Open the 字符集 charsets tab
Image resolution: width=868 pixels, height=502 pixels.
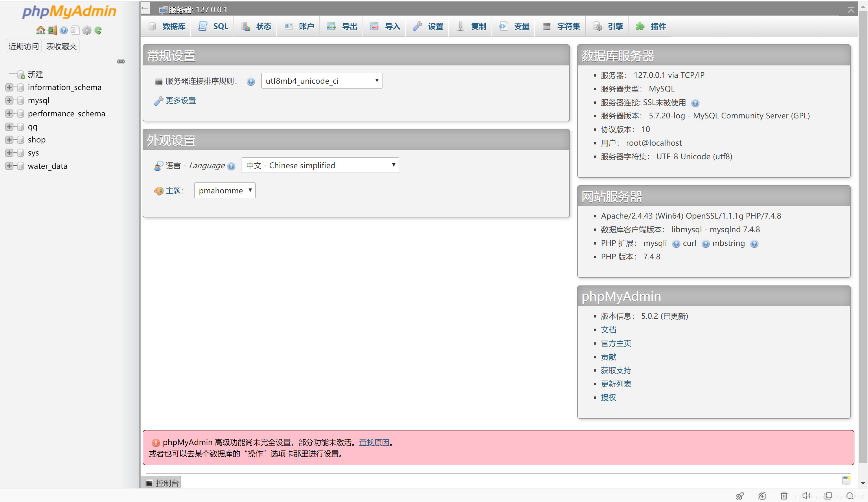tap(560, 26)
